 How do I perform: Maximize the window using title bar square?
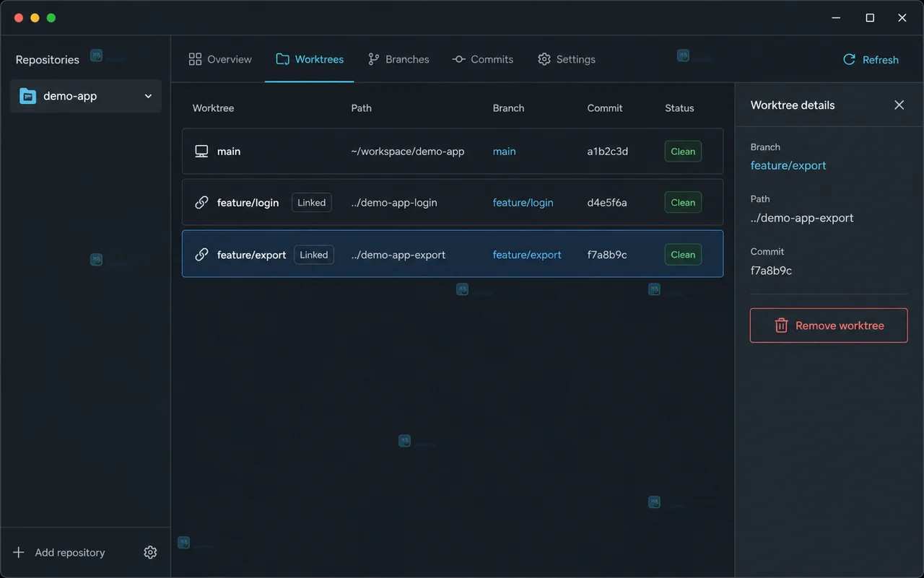click(870, 18)
